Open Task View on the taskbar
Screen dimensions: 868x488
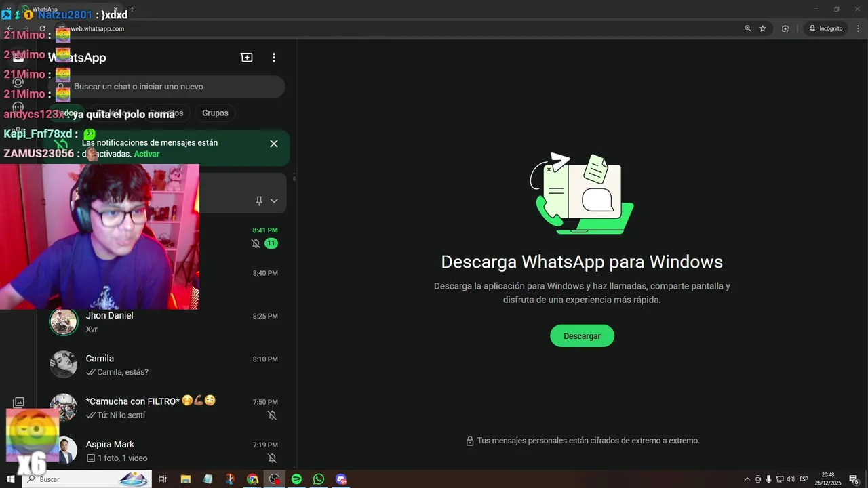tap(163, 479)
